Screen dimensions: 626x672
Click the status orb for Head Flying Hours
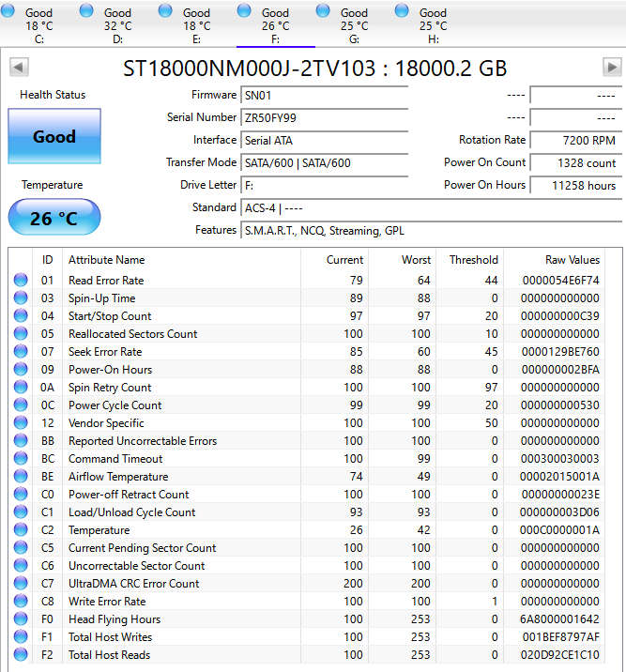click(21, 619)
